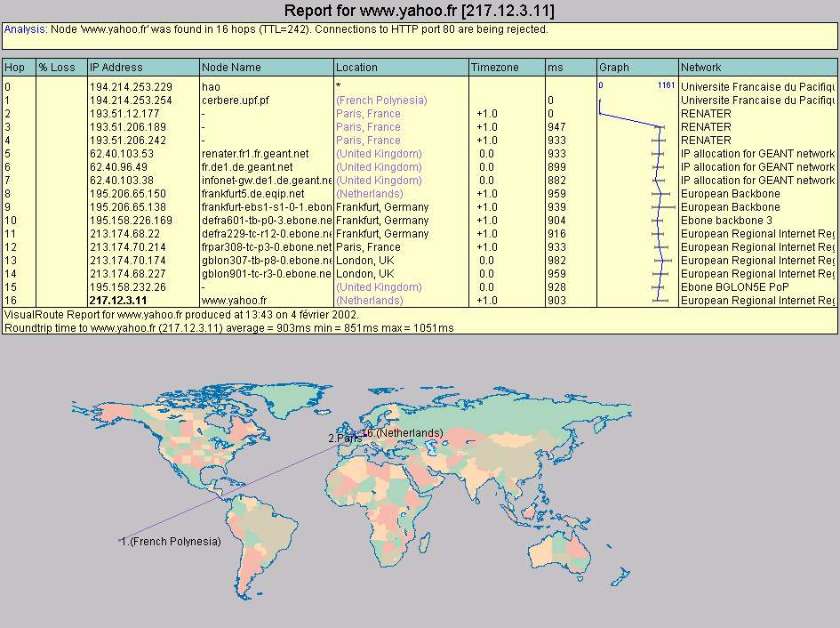Open (Netherlands) link for frankfurt5.de.eqip.net
The height and width of the screenshot is (628, 840).
point(370,194)
